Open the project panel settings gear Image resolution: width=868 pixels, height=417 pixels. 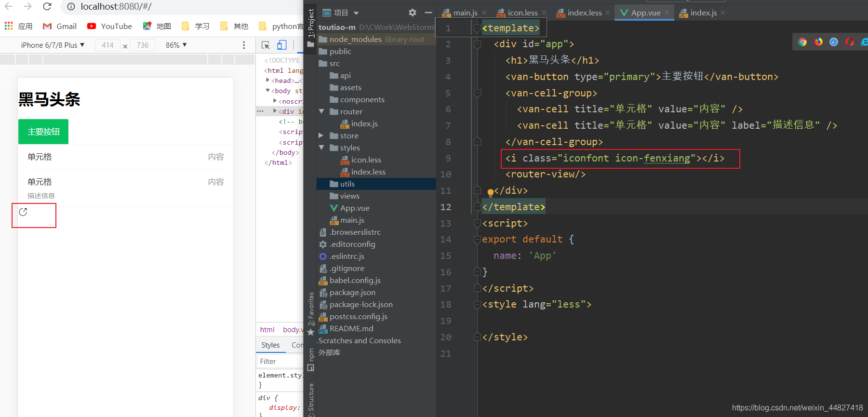[413, 13]
